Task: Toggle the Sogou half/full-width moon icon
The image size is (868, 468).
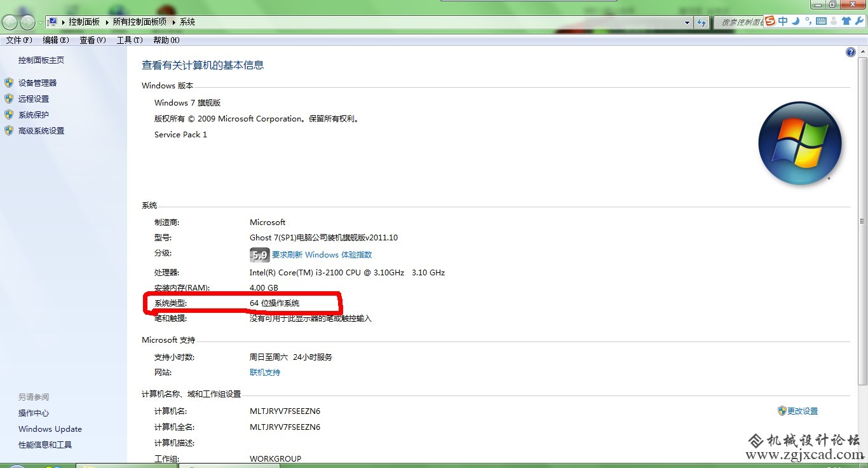Action: point(796,21)
